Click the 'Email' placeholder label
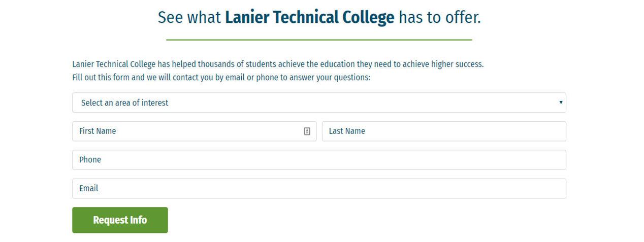644x242 pixels. pos(88,188)
